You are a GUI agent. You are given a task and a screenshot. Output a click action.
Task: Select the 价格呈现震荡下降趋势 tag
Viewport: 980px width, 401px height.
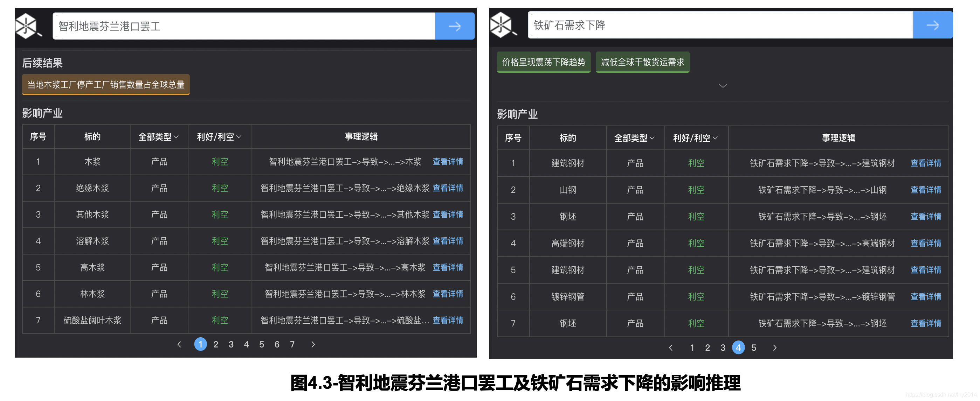pos(544,62)
